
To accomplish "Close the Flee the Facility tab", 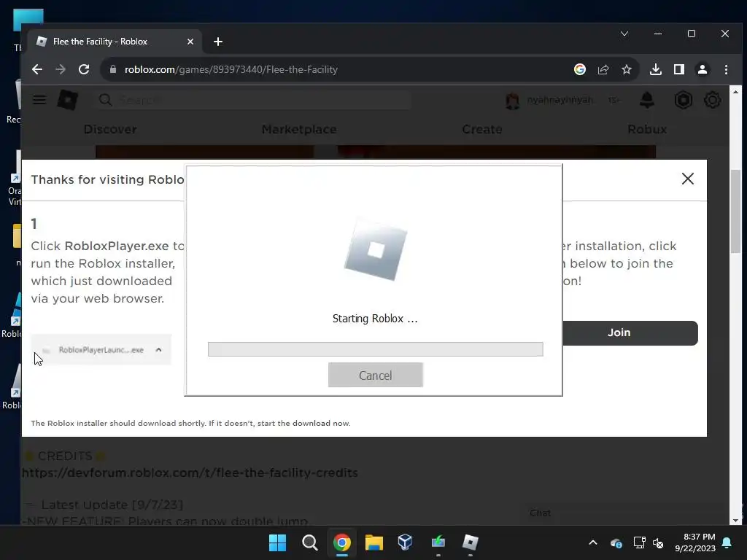I will tap(190, 42).
